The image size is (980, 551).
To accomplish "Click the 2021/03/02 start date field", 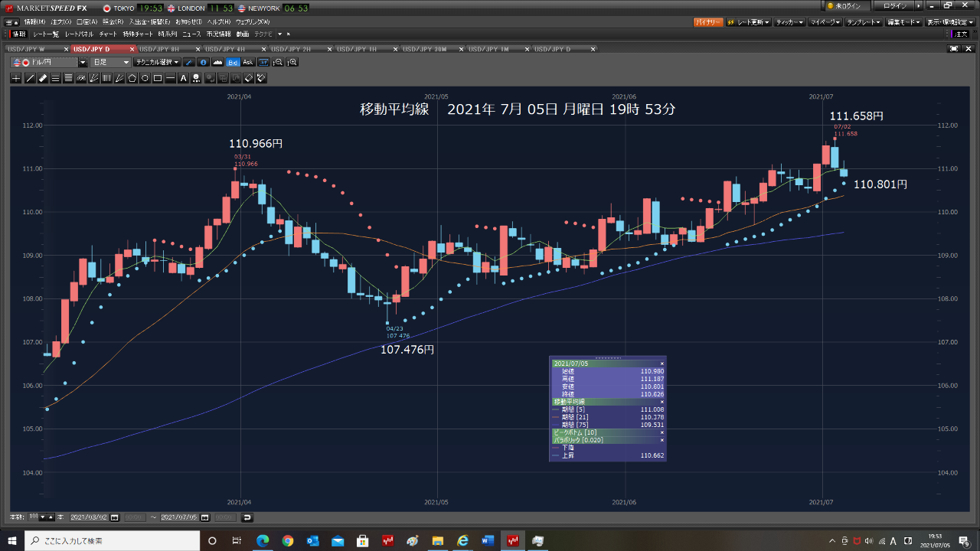I will point(89,517).
